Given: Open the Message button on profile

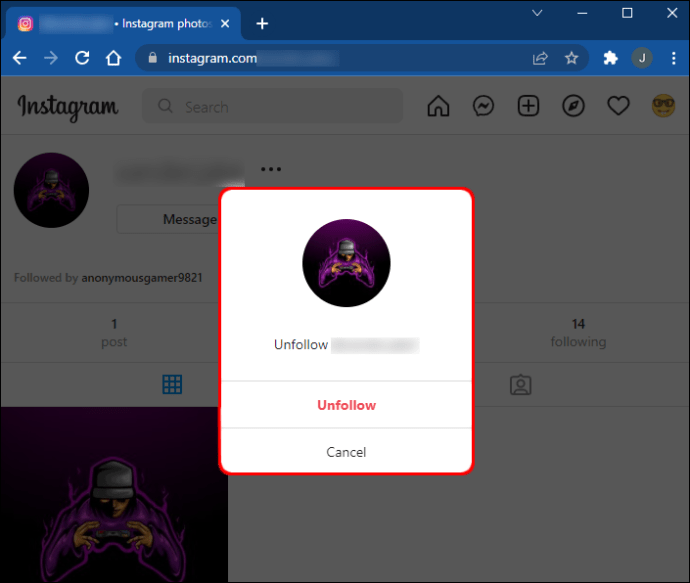Looking at the screenshot, I should coord(189,219).
